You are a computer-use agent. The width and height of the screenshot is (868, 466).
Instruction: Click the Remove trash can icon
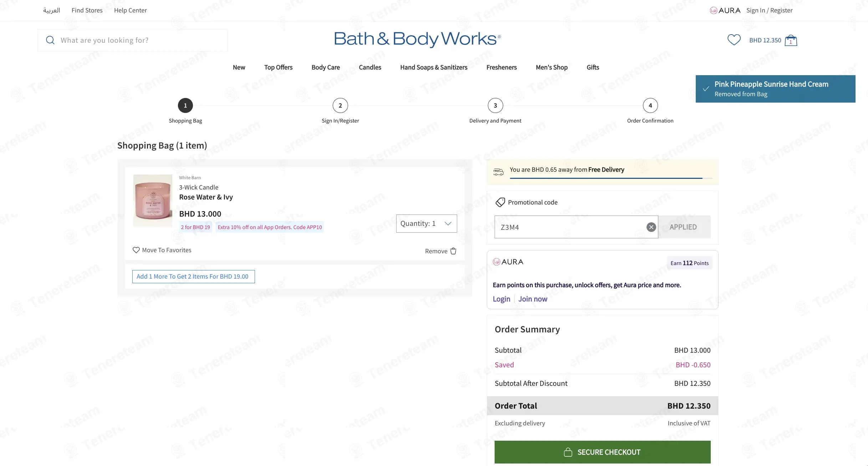[x=453, y=251]
